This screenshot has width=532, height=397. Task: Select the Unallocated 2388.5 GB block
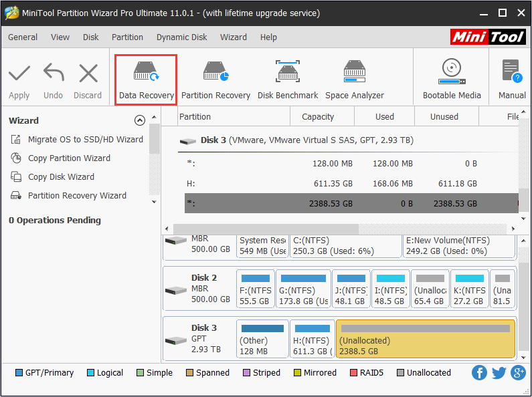(x=426, y=339)
